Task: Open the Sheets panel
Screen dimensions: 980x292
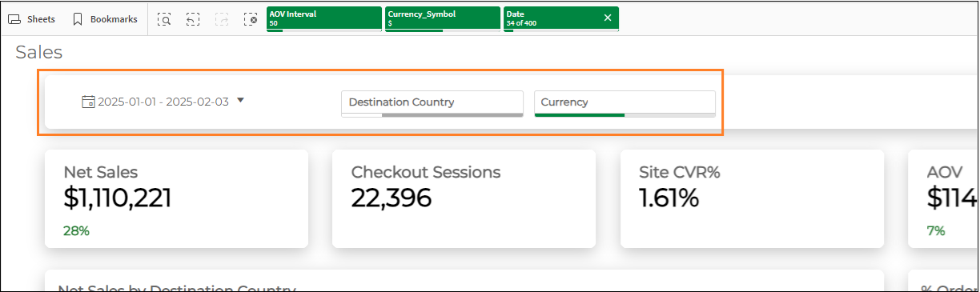Action: click(x=31, y=18)
